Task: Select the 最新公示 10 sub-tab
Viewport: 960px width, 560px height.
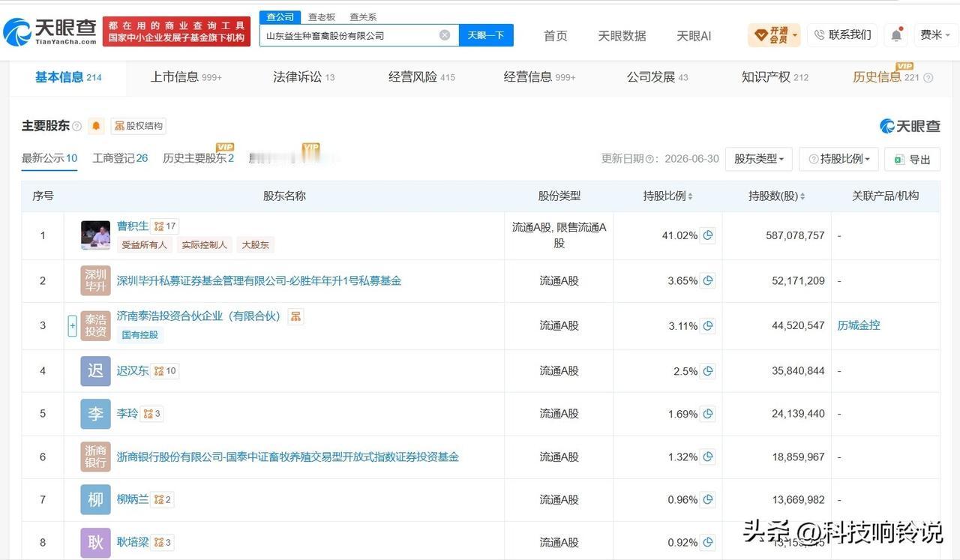Action: (x=49, y=158)
